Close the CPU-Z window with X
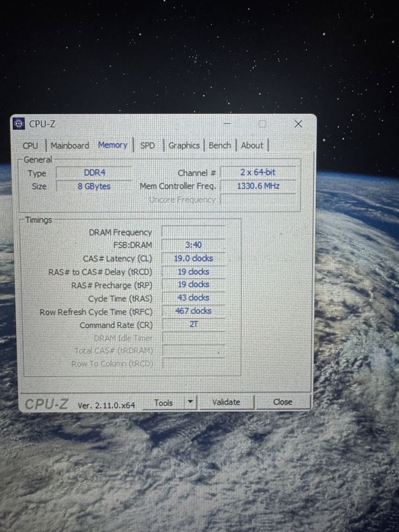The height and width of the screenshot is (532, 399). click(298, 124)
